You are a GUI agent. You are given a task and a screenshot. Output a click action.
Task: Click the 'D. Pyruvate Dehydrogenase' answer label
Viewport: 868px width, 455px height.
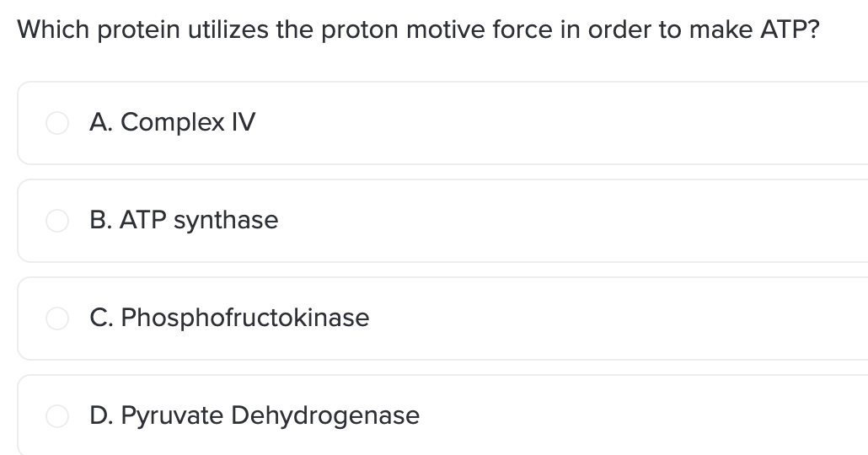[x=255, y=415]
